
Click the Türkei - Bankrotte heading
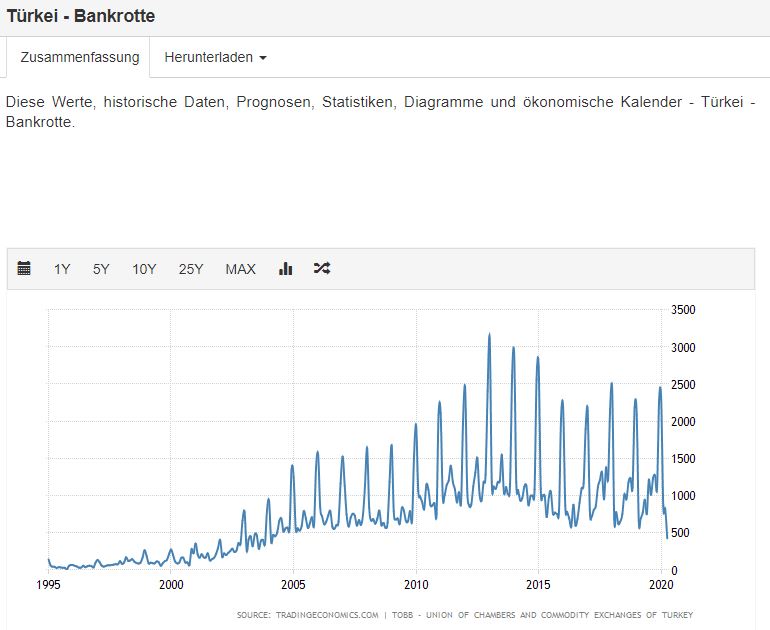pos(81,16)
